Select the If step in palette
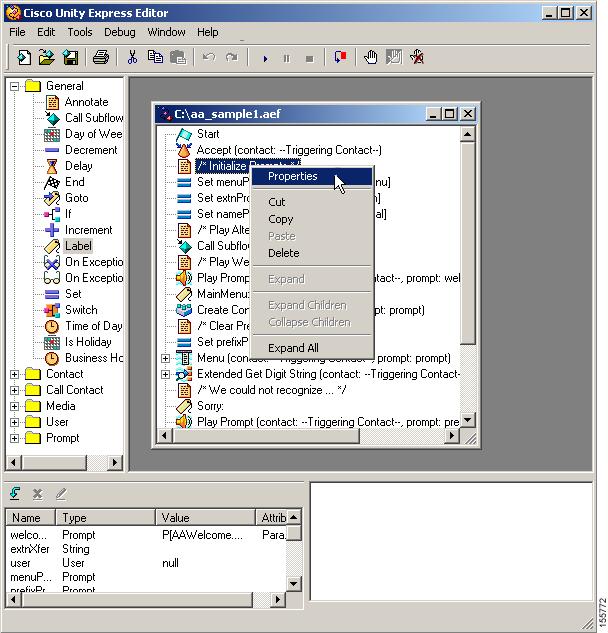 tap(68, 214)
